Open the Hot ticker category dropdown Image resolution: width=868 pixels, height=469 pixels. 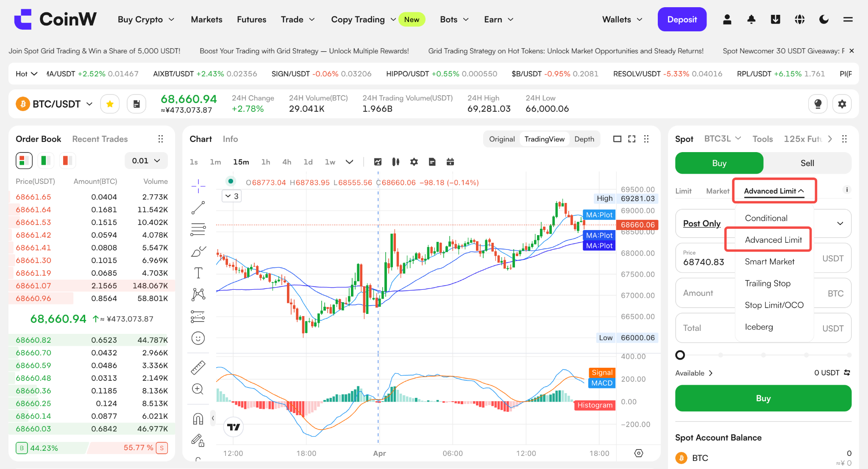(26, 74)
